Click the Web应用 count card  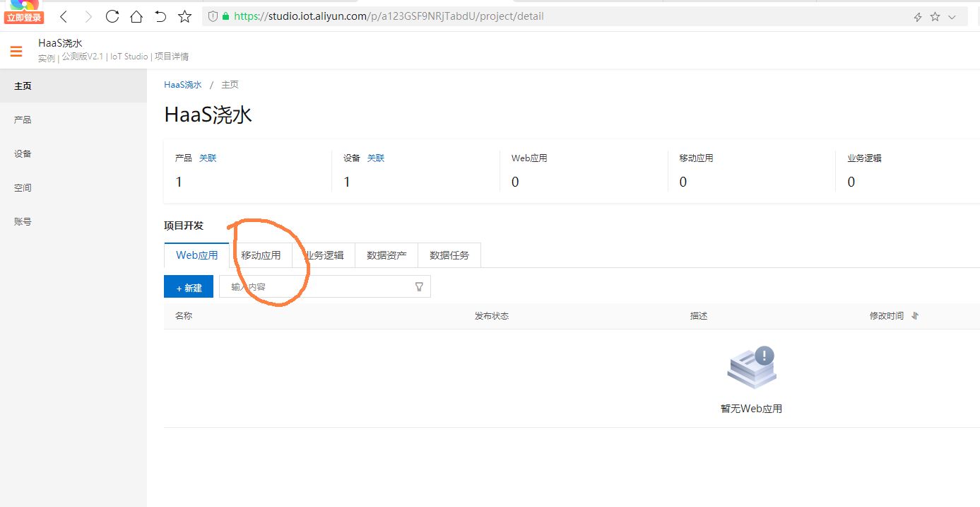[584, 170]
